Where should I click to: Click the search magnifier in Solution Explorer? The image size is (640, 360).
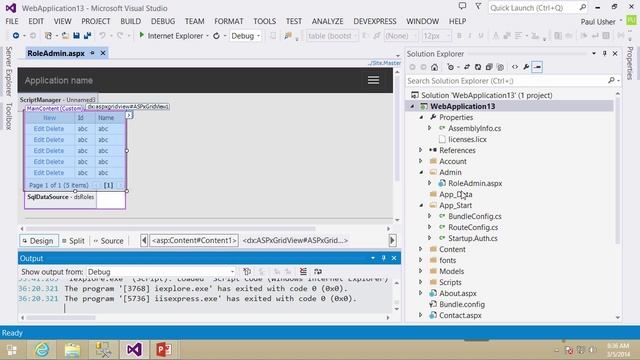(x=611, y=80)
